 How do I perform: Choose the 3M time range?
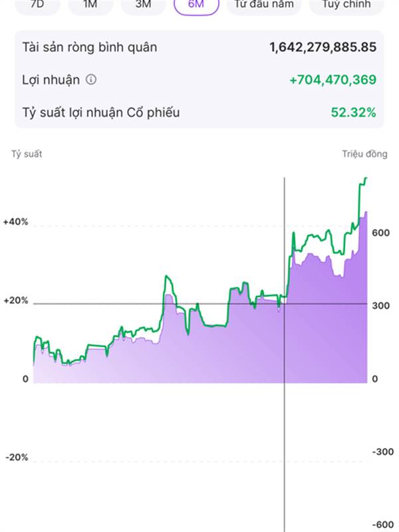(x=143, y=5)
